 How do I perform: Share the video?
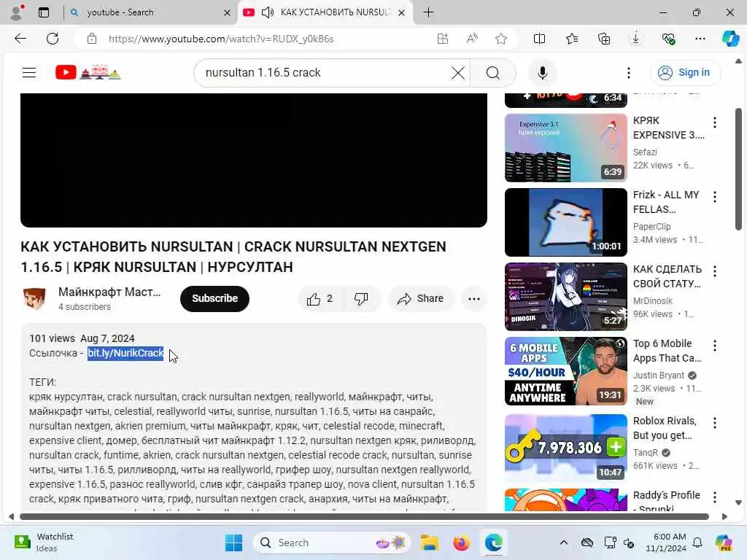pos(421,298)
